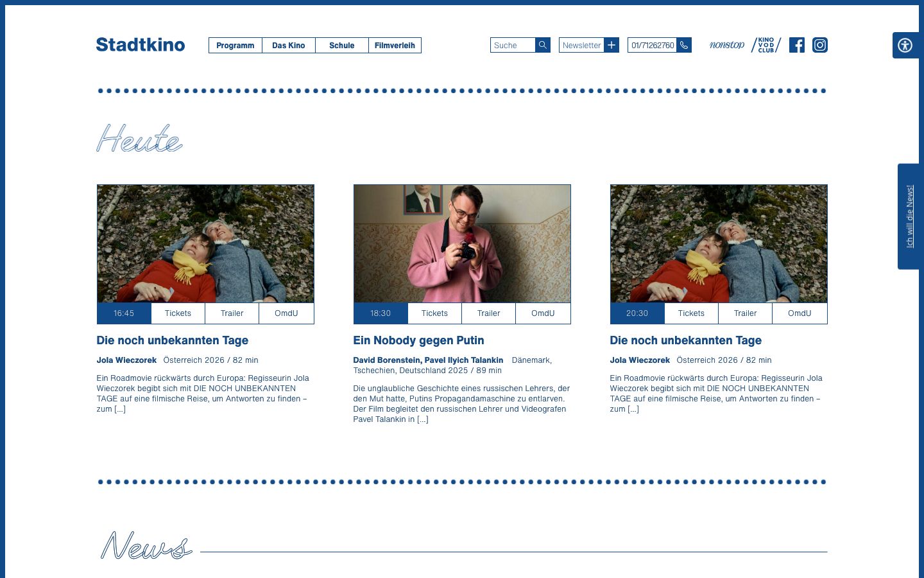Open the Schule menu
This screenshot has width=924, height=578.
click(x=342, y=46)
